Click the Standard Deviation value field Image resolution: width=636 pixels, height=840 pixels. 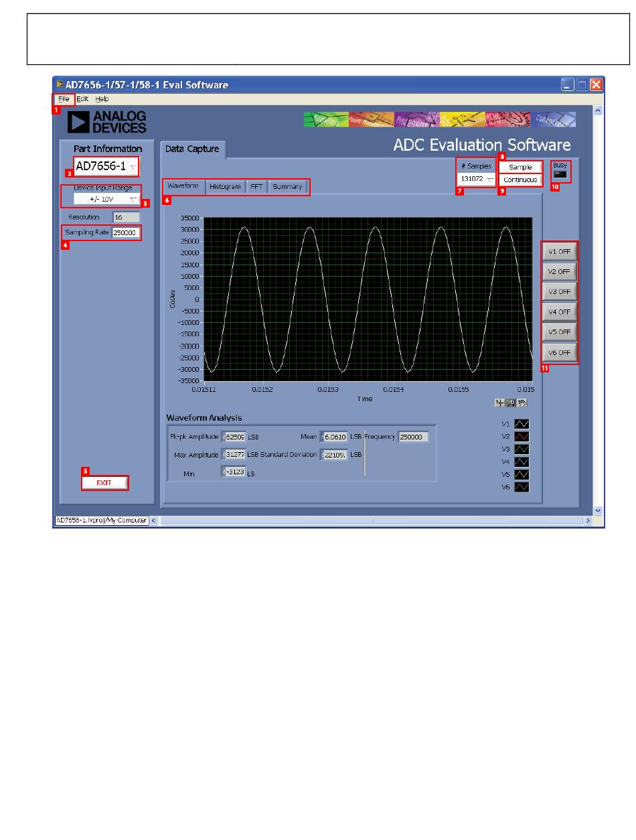click(x=334, y=455)
